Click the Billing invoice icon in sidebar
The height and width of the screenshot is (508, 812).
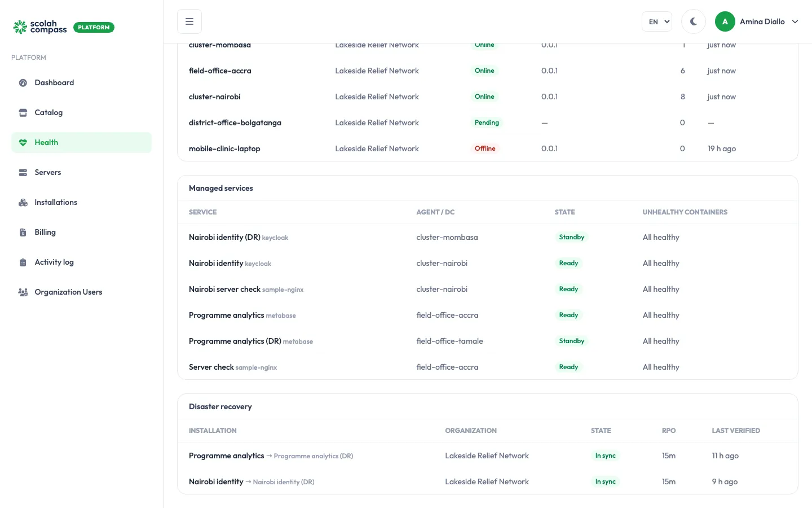click(x=23, y=233)
